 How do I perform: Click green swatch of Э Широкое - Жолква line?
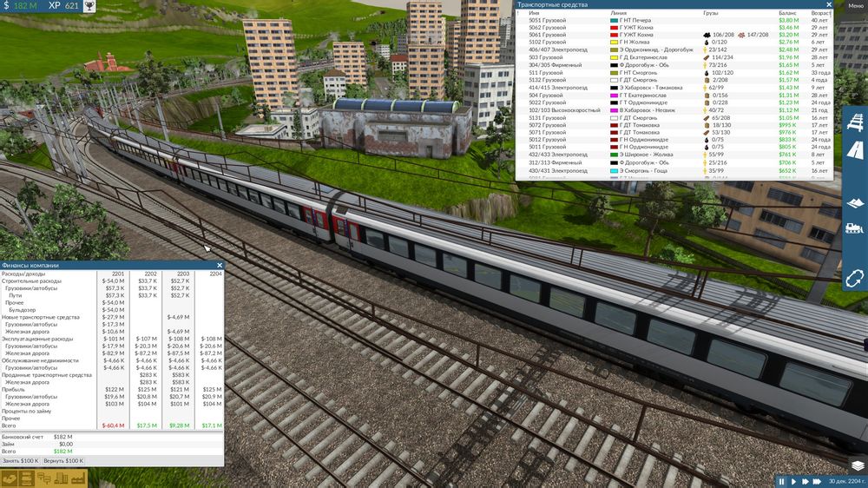click(614, 155)
